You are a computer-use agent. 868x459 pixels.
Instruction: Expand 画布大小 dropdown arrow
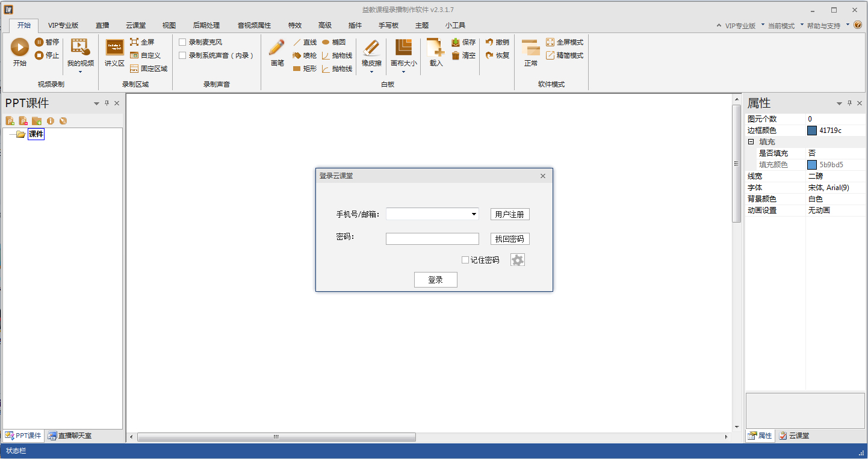click(403, 72)
